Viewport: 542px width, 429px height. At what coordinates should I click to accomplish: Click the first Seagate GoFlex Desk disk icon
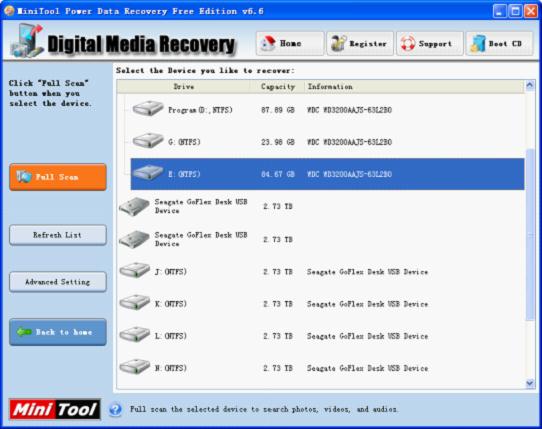(134, 206)
